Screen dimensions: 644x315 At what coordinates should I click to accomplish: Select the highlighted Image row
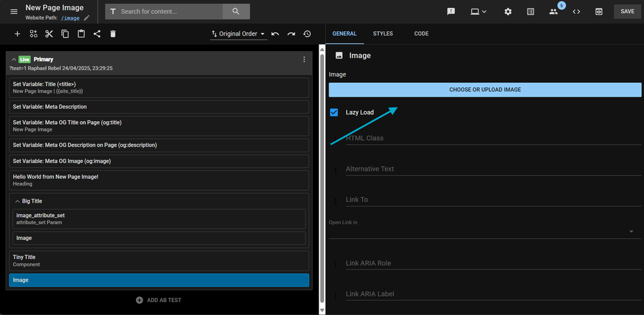159,280
